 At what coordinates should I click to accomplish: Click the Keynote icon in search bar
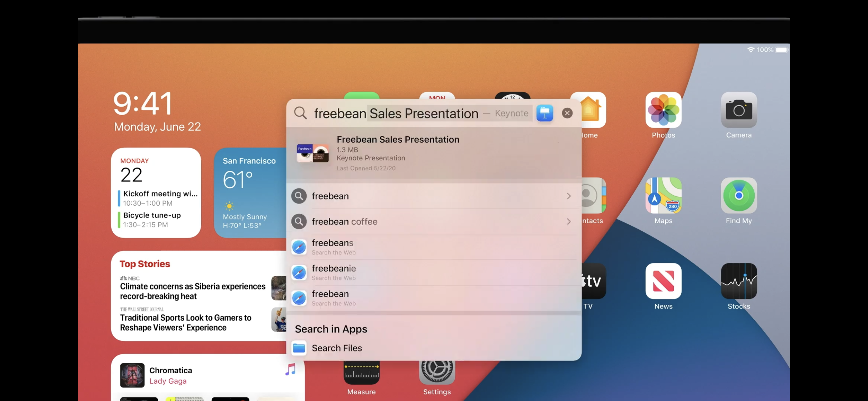544,113
